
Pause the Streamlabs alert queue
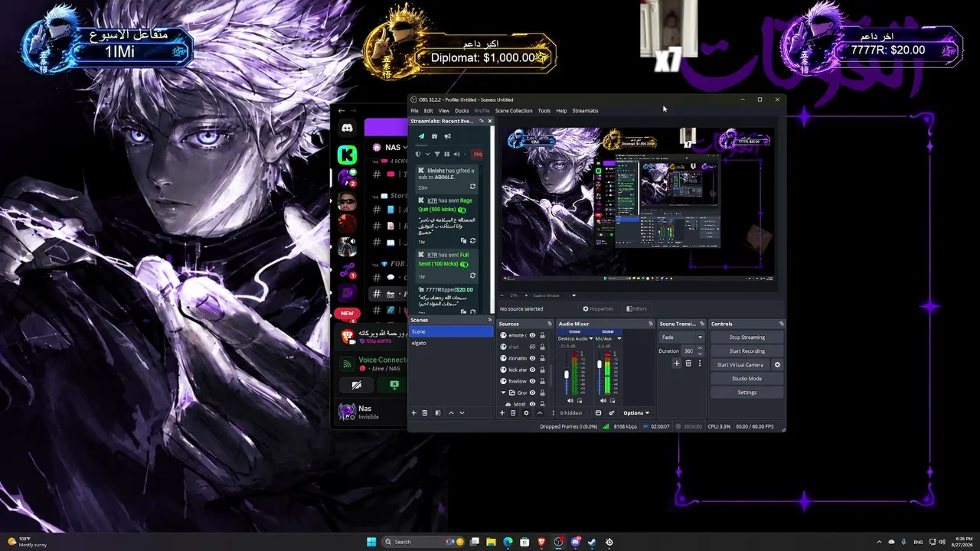pos(447,154)
